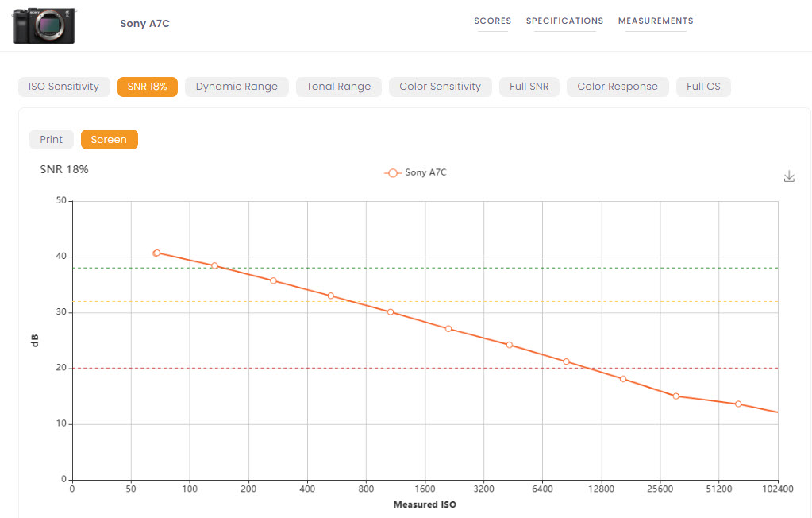Screen dimensions: 812x518
Task: Open the Scores section
Action: (x=492, y=21)
